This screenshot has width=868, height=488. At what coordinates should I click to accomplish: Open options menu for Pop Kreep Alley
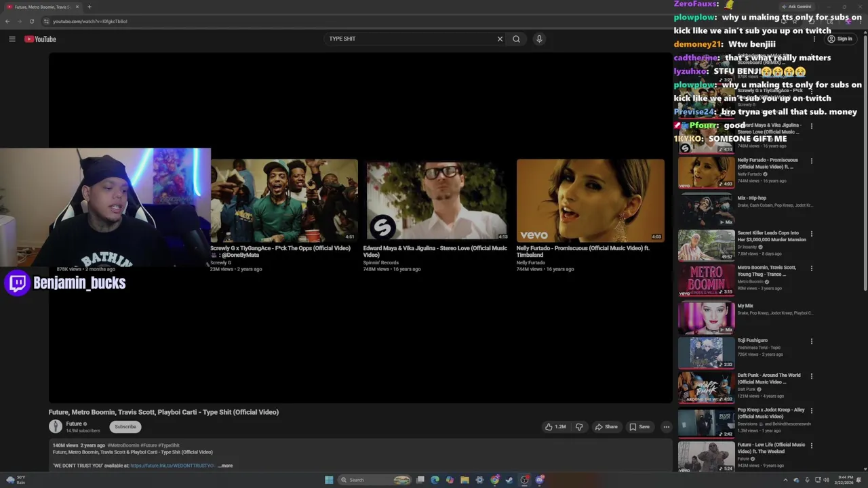coord(811,411)
